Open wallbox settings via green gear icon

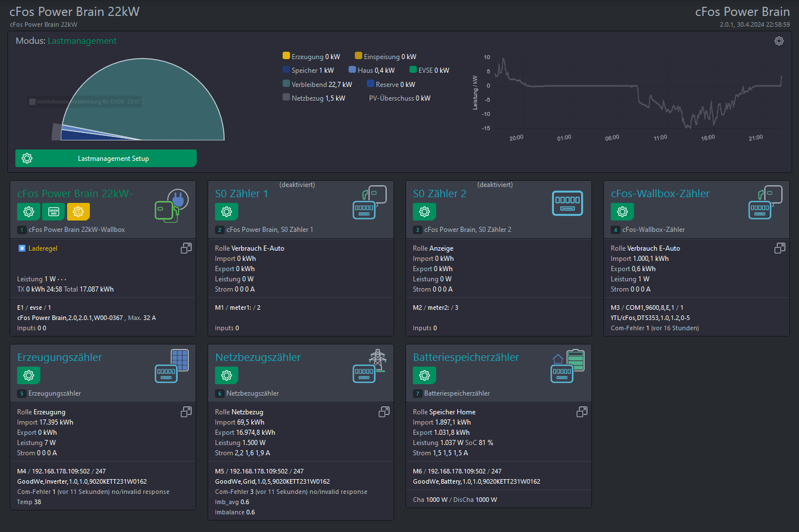pyautogui.click(x=28, y=212)
